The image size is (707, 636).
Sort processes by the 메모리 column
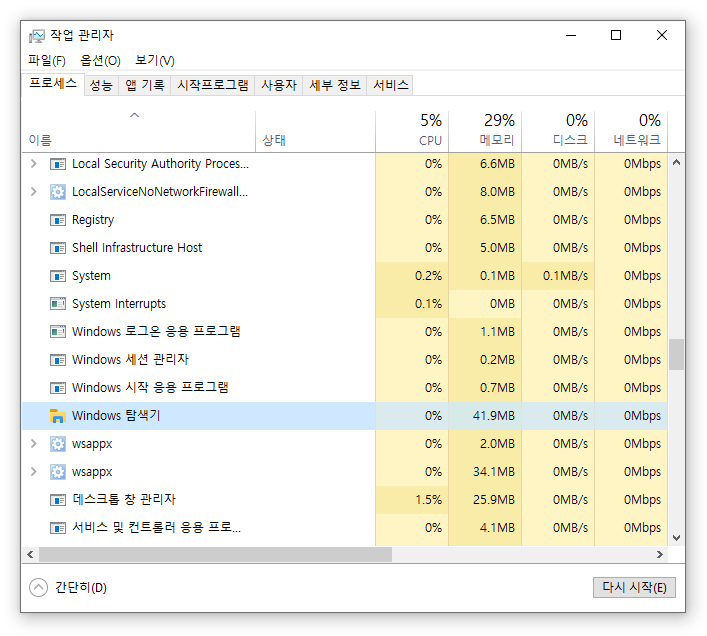point(485,131)
